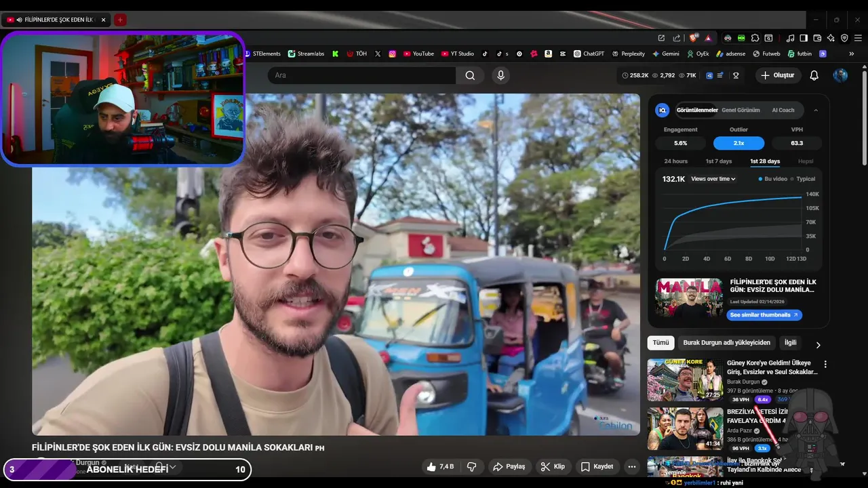
Task: Click the Oluştur create button
Action: click(x=777, y=75)
